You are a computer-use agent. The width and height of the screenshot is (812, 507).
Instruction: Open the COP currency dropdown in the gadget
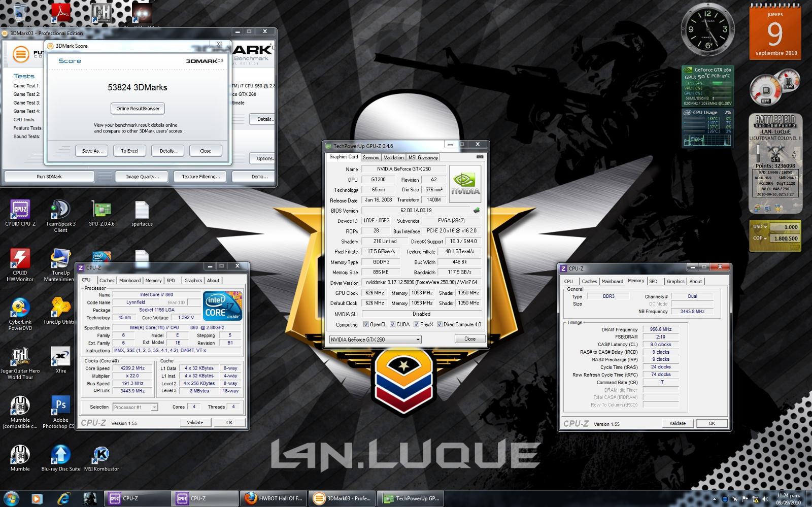pyautogui.click(x=760, y=238)
